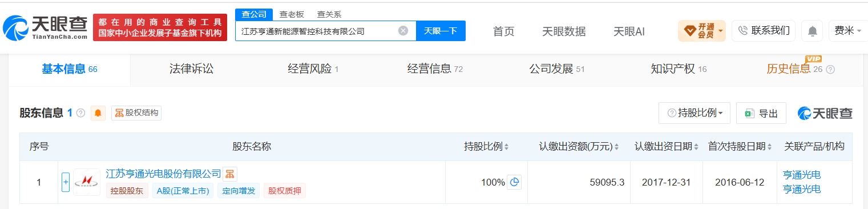Click the 天眼一下 search button
Screen dimensions: 868x209
tap(441, 31)
